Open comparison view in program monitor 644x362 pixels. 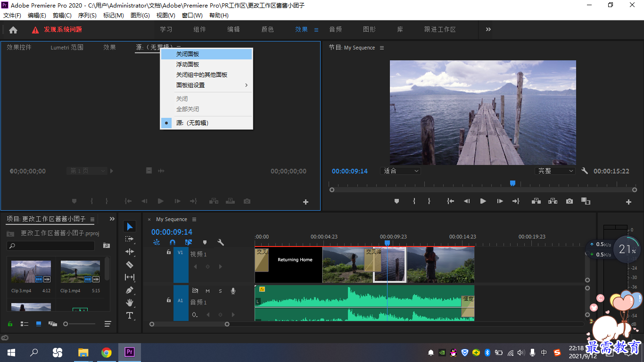pyautogui.click(x=586, y=201)
